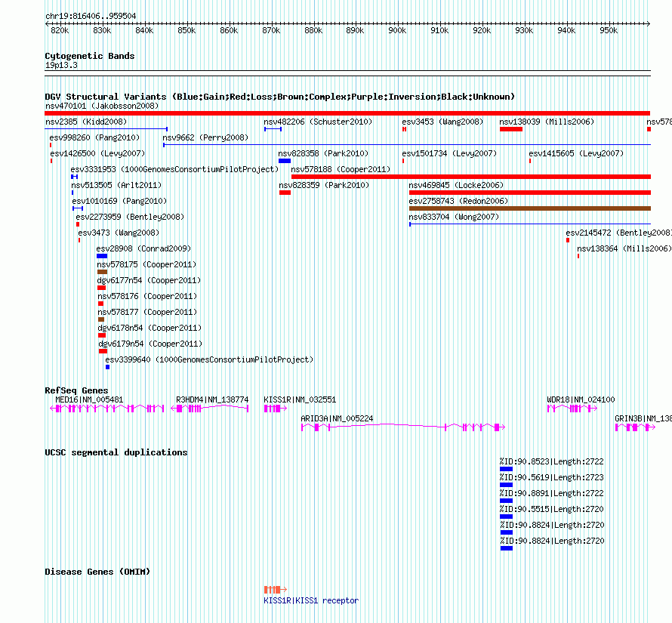Select the MED16 gene structure glyph
This screenshot has height=623, width=672.
(106, 409)
